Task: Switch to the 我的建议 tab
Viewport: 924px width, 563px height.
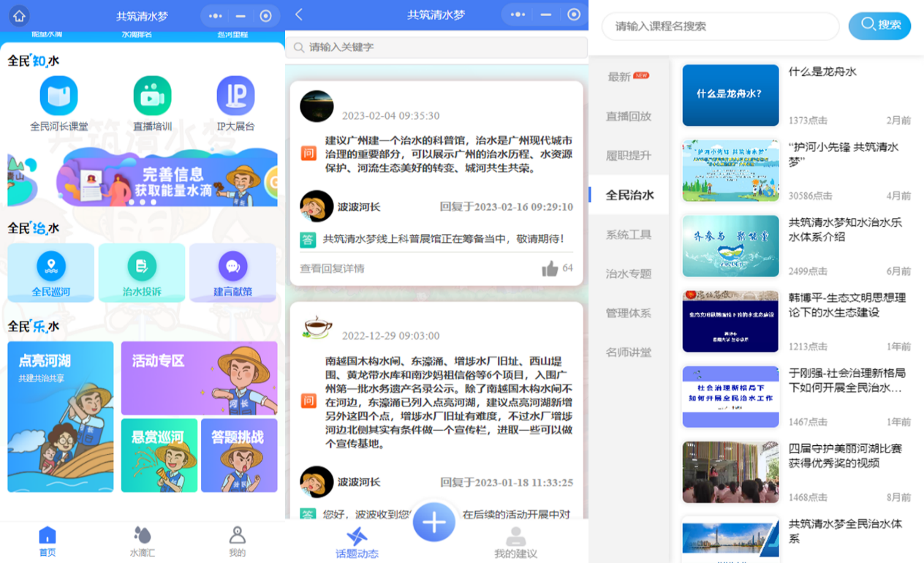Action: point(515,543)
